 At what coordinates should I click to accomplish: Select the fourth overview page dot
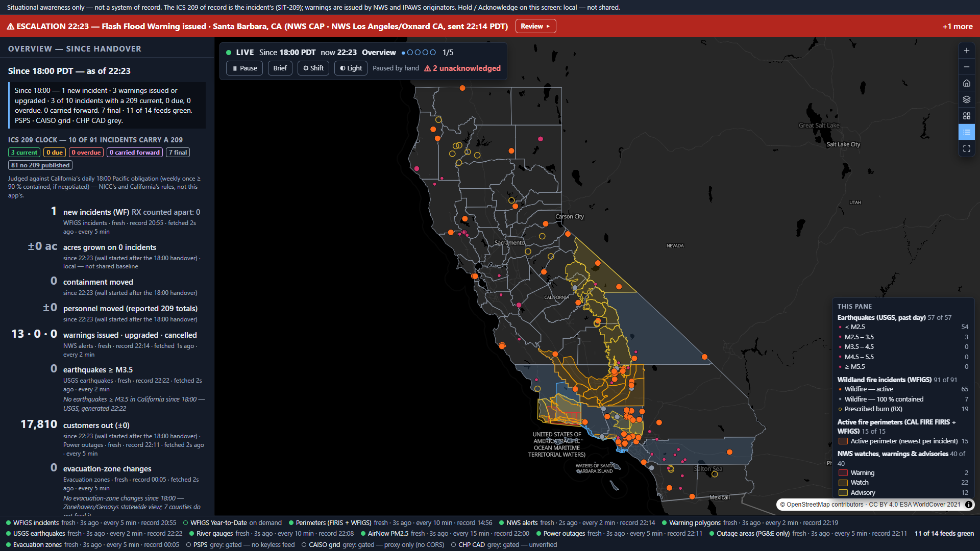(x=425, y=53)
